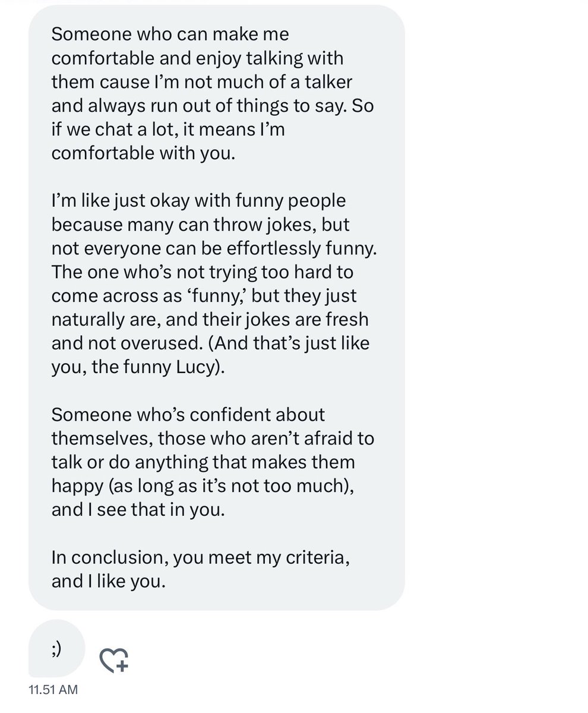The height and width of the screenshot is (713, 588).
Task: Click the line 'them cause I'm not much of a talker'
Action: 203,82
